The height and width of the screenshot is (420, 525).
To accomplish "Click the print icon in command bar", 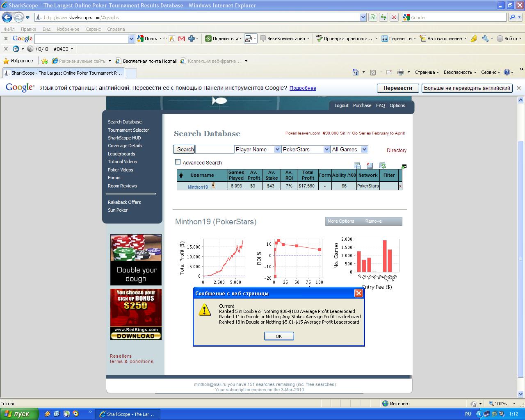I will click(x=401, y=72).
